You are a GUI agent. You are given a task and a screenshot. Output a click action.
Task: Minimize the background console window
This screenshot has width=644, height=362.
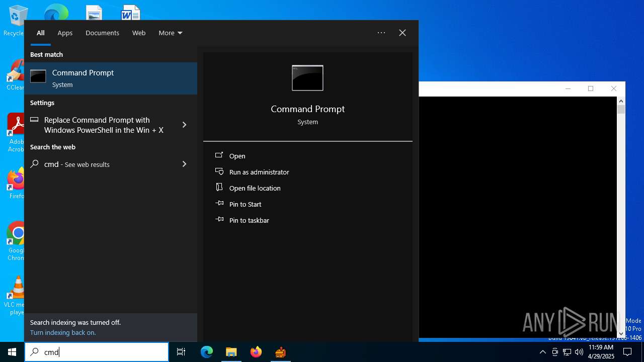pos(568,88)
